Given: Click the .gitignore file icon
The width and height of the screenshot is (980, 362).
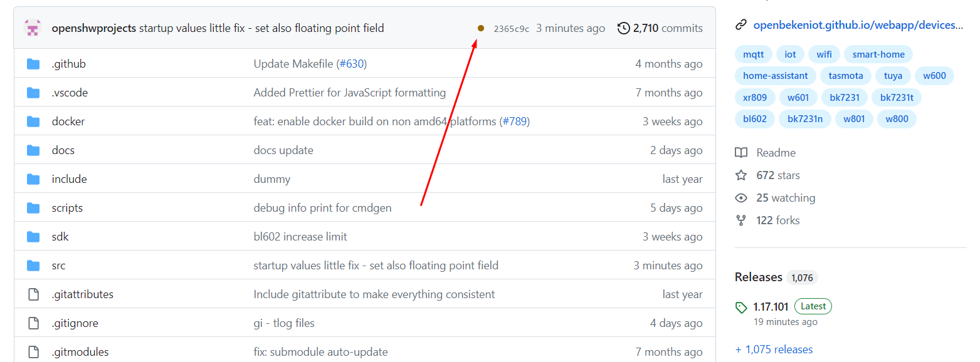Looking at the screenshot, I should pyautogui.click(x=33, y=323).
